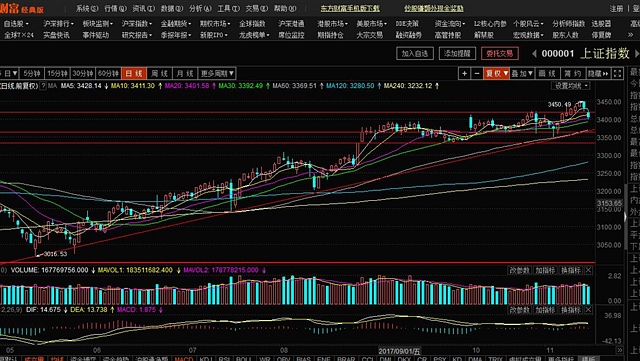Click the 2017/09/01 date marker on timeline
This screenshot has width=640, height=361.
click(399, 351)
